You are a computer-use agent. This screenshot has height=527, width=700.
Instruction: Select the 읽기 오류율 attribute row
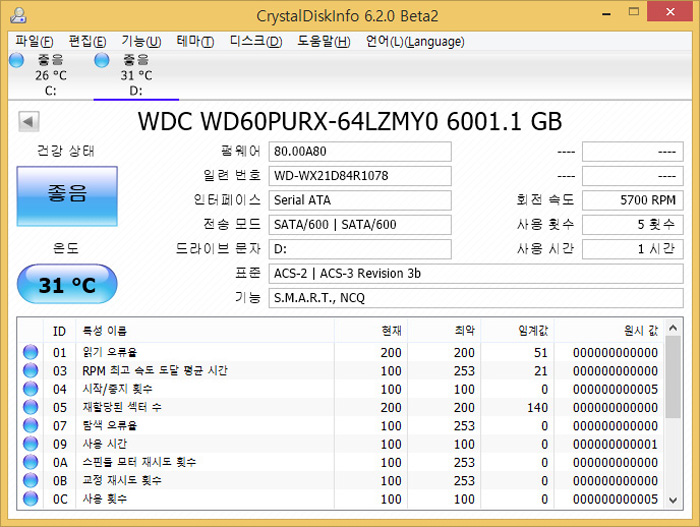341,352
